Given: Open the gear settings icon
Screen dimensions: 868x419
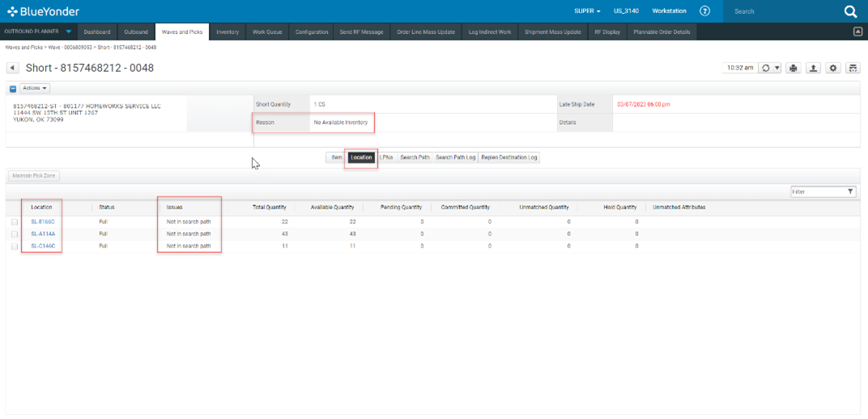Looking at the screenshot, I should pyautogui.click(x=833, y=68).
